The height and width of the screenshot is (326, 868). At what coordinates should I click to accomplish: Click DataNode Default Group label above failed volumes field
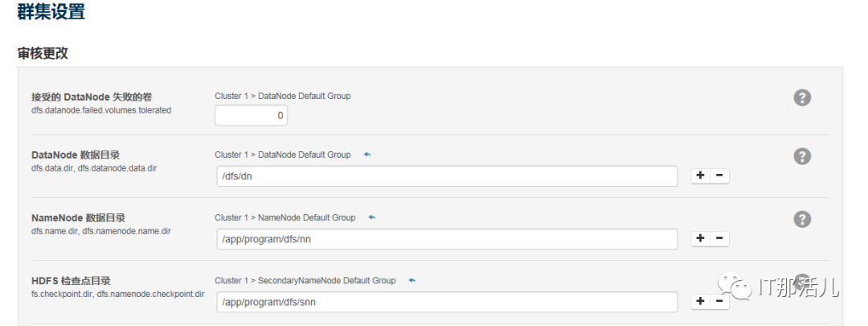coord(282,96)
